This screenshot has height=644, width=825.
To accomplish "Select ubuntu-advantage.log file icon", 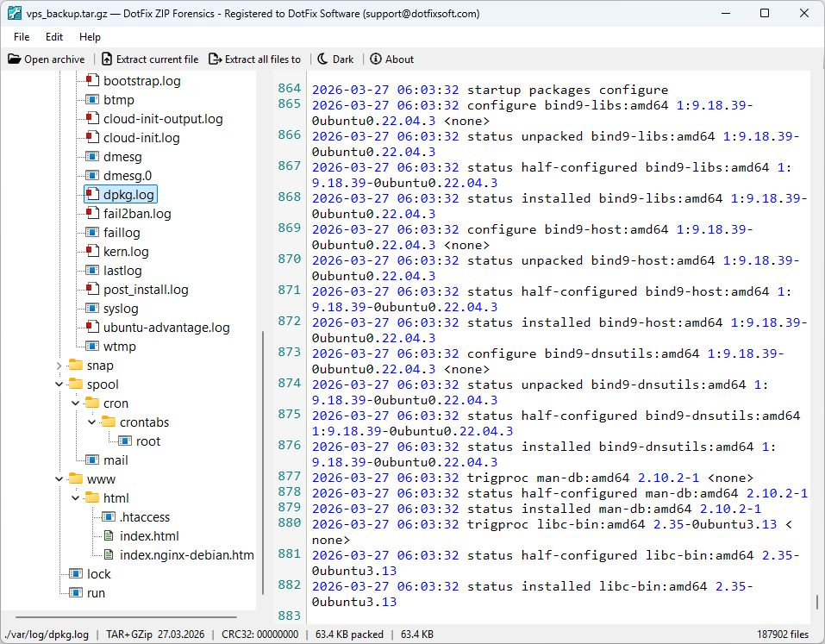I will click(x=92, y=327).
